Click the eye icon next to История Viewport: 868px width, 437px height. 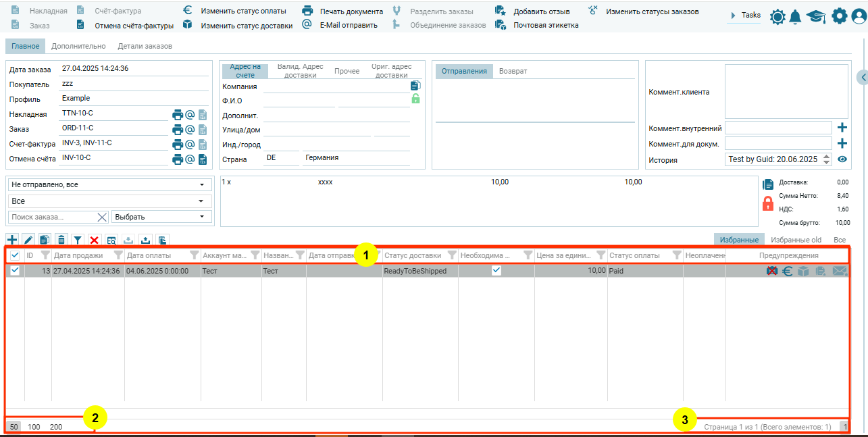pyautogui.click(x=842, y=159)
